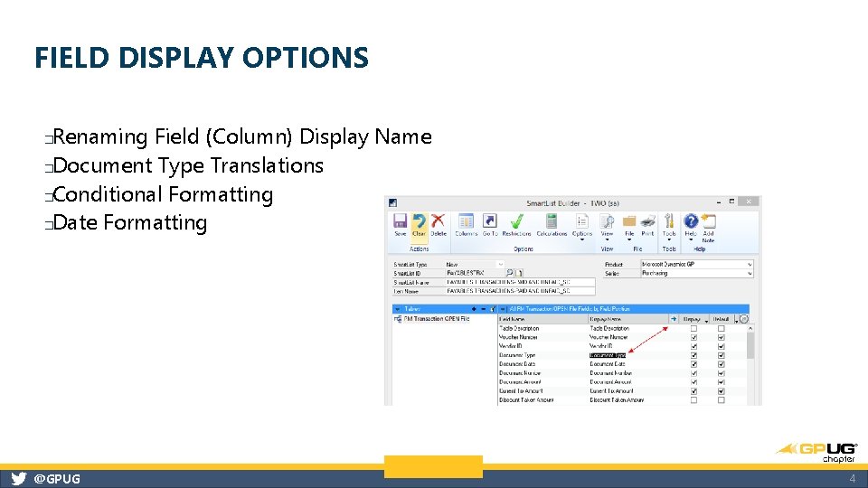Image resolution: width=868 pixels, height=488 pixels.
Task: Open the Tools dropdown
Action: tap(669, 227)
